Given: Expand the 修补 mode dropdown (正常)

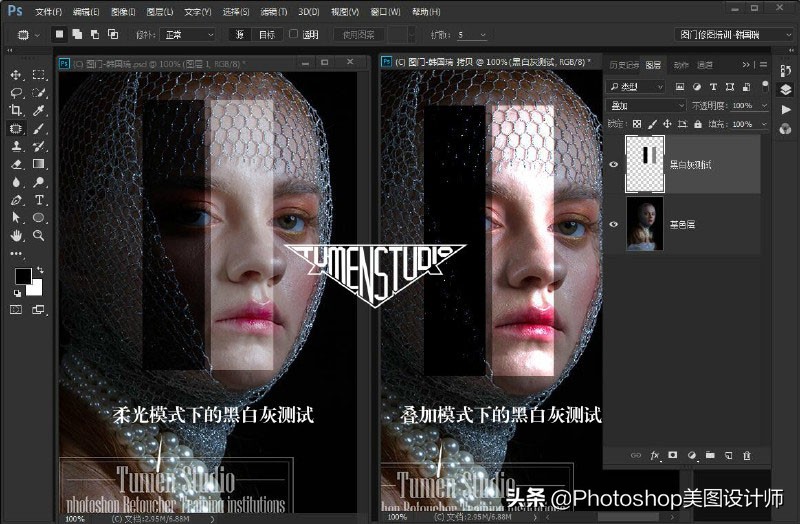Looking at the screenshot, I should pyautogui.click(x=190, y=34).
